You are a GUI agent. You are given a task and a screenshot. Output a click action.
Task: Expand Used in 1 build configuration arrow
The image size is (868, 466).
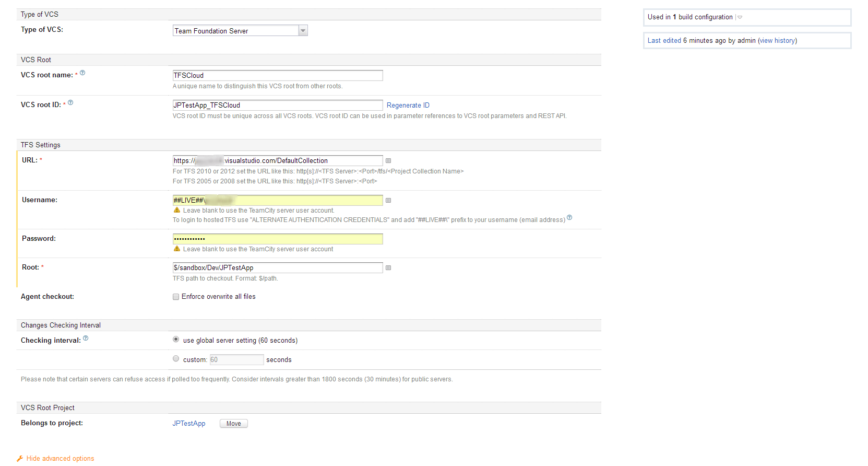(x=740, y=17)
